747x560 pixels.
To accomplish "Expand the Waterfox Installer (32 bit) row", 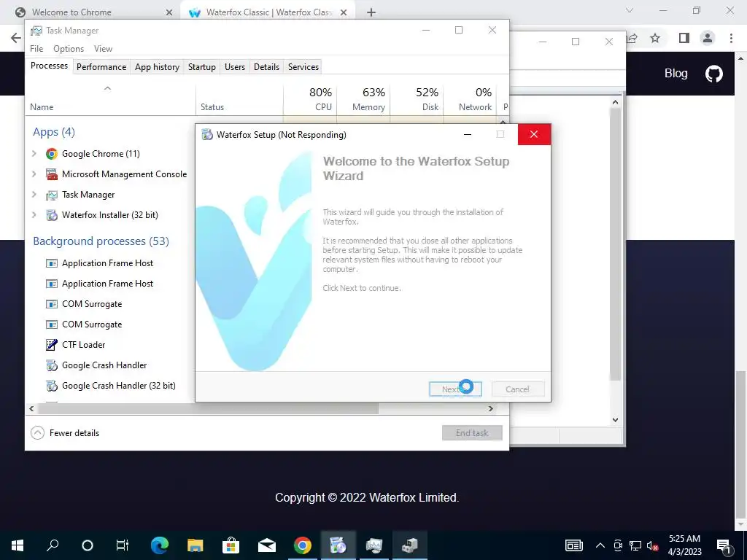I will 34,215.
